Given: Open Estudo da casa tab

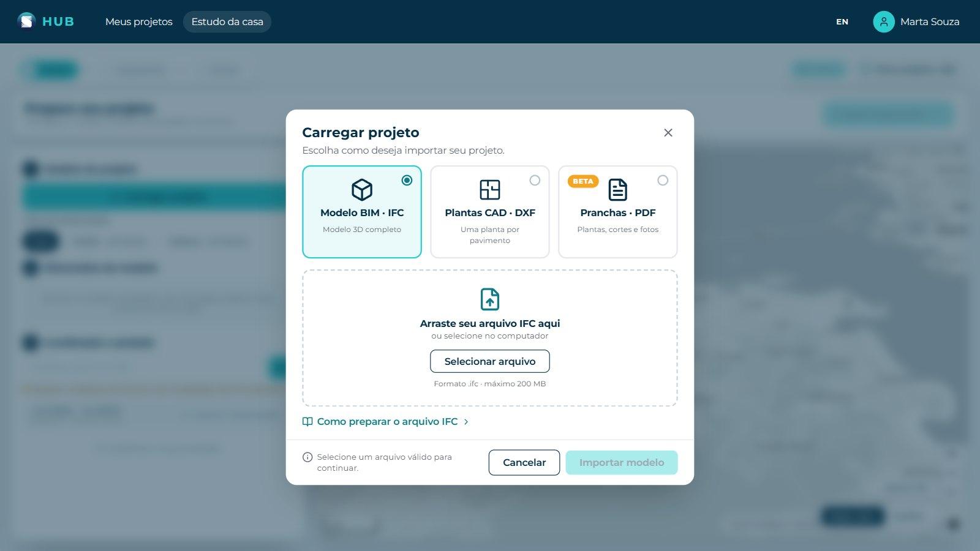Looking at the screenshot, I should tap(227, 21).
